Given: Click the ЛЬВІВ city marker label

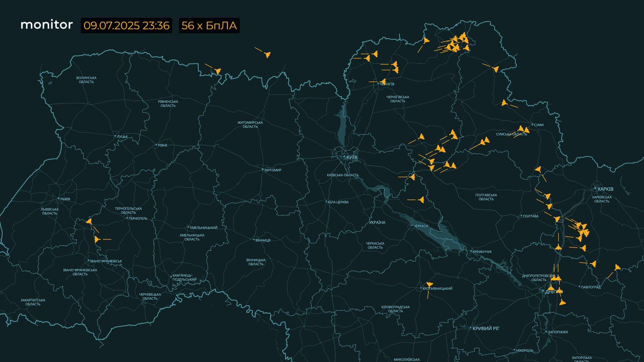Looking at the screenshot, I should coord(65,199).
